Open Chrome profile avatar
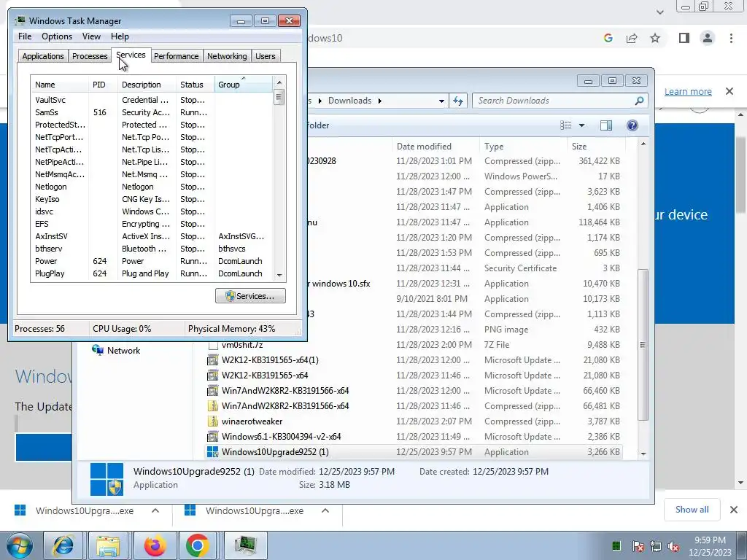The width and height of the screenshot is (747, 560). pyautogui.click(x=708, y=38)
